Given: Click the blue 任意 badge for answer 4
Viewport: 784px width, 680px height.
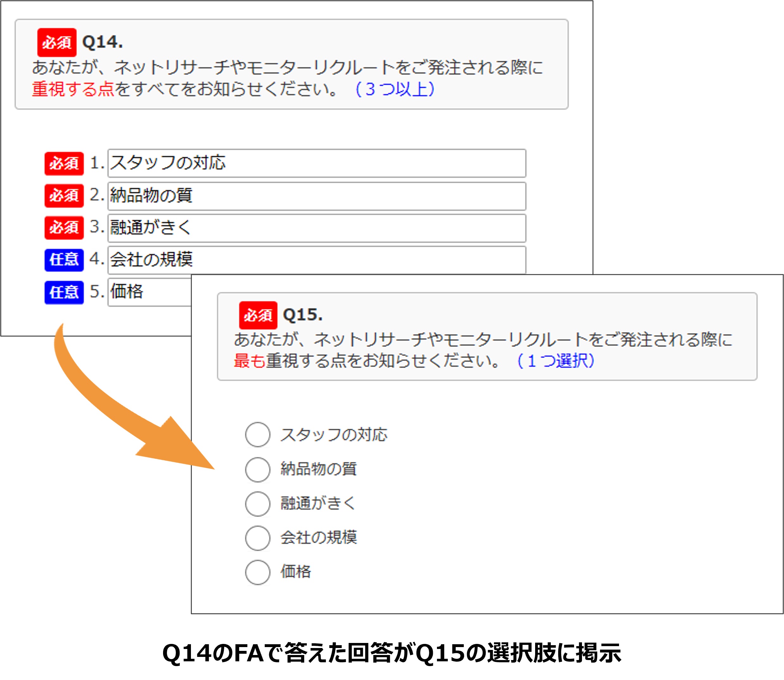Looking at the screenshot, I should 64,260.
